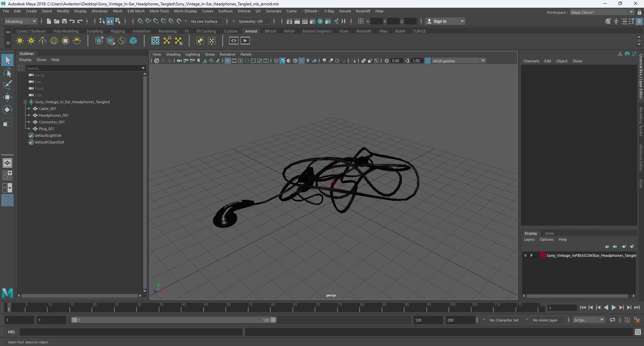Viewport: 644px width, 346px height.
Task: Click the Undo arrow icon
Action: coord(72,21)
